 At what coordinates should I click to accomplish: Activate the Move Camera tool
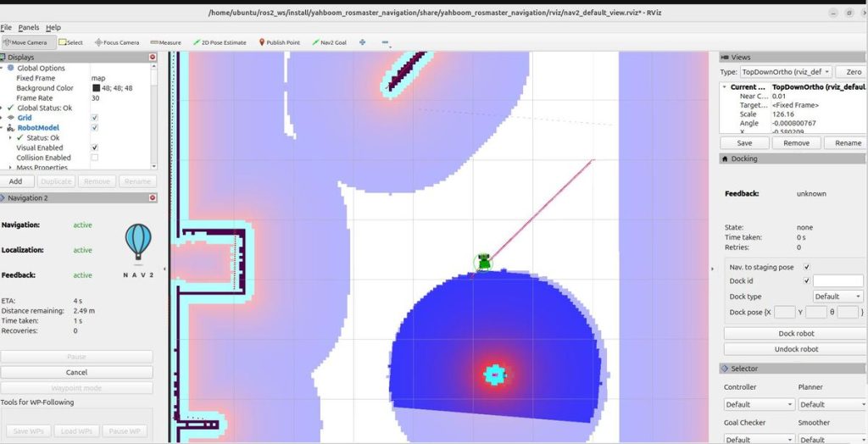[28, 42]
